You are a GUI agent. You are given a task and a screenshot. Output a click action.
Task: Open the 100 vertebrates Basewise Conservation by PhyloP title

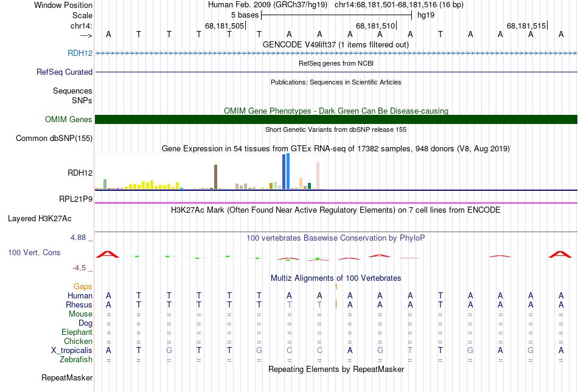coord(336,238)
